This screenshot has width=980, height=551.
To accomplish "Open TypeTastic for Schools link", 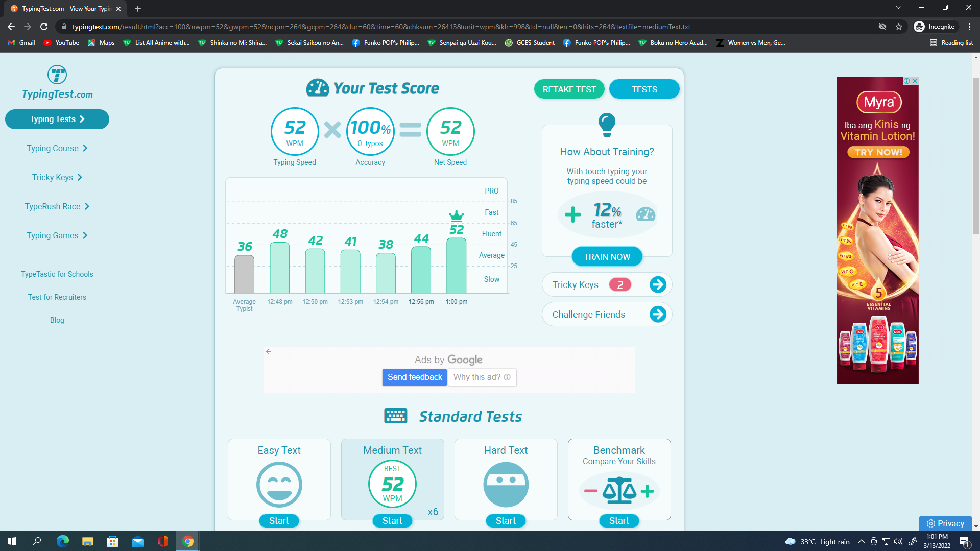I will click(57, 274).
